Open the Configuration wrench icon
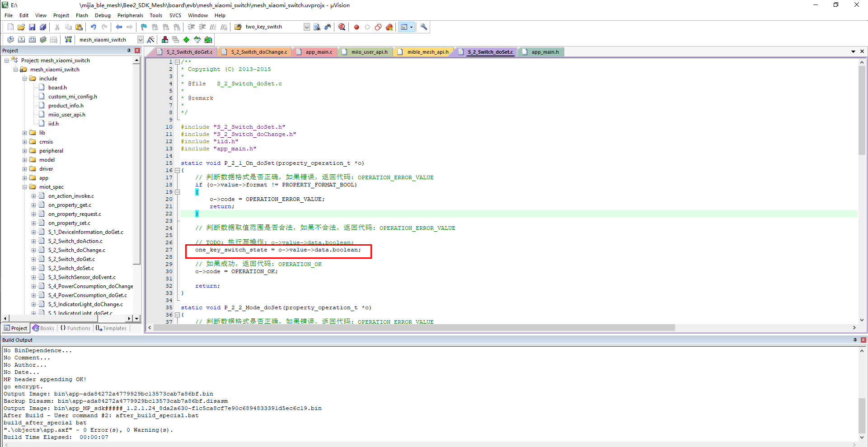The height and width of the screenshot is (447, 868). (424, 27)
